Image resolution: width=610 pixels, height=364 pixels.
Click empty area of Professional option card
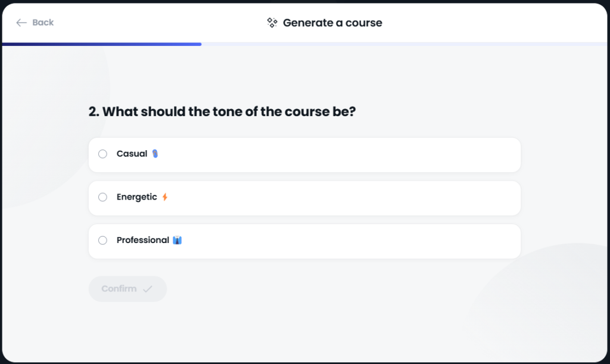click(350, 241)
